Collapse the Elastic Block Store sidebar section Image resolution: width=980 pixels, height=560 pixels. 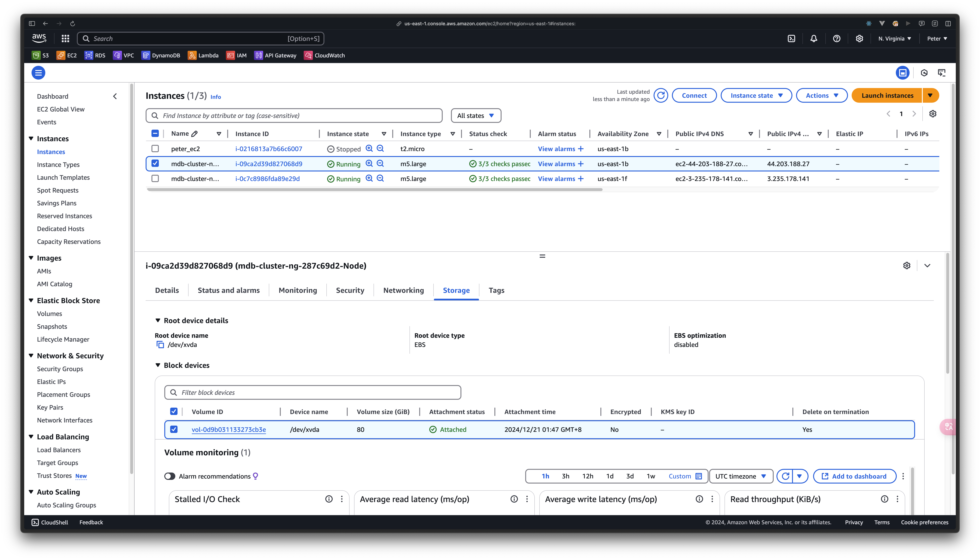(31, 300)
